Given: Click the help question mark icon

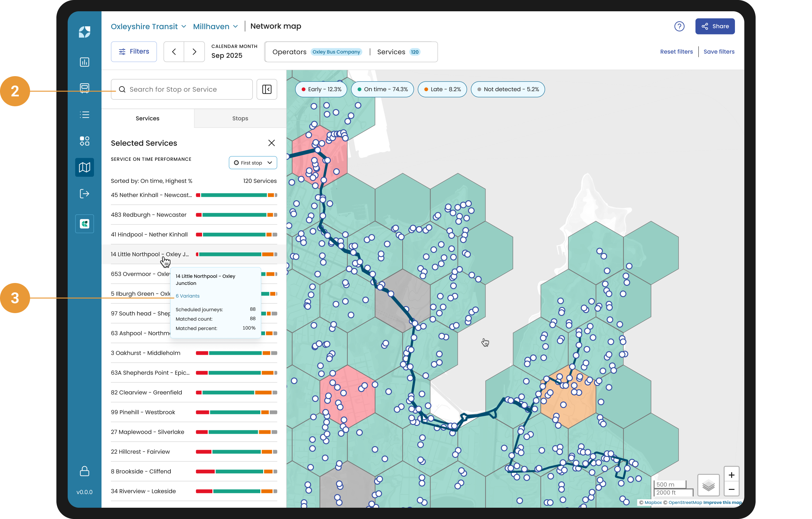Looking at the screenshot, I should click(x=679, y=26).
